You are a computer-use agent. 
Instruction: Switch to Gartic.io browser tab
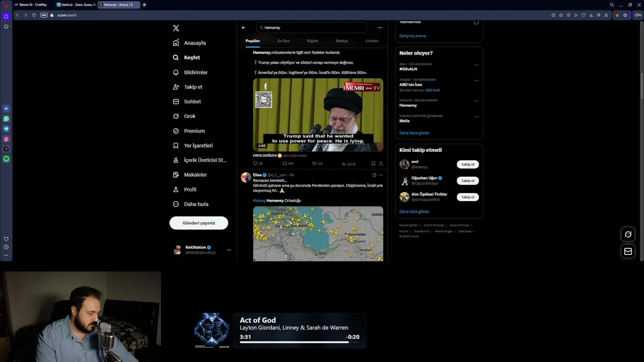75,5
